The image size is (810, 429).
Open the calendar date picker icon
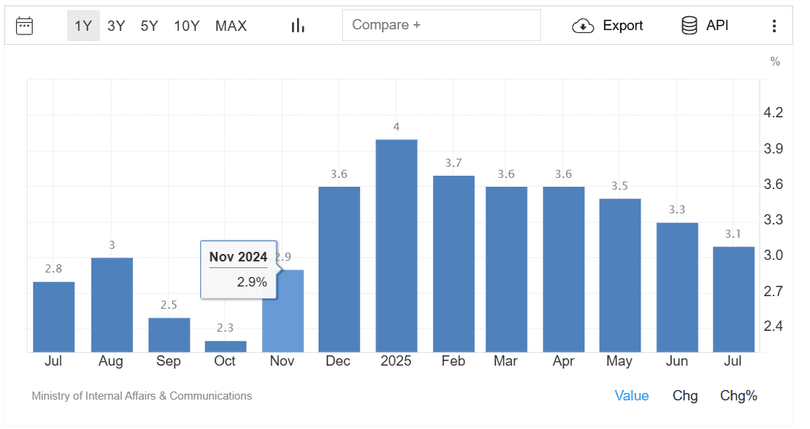click(x=25, y=26)
